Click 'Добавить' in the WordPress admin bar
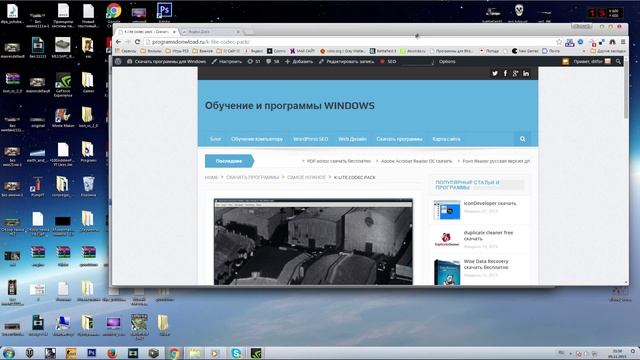This screenshot has width=640, height=360. [x=299, y=62]
